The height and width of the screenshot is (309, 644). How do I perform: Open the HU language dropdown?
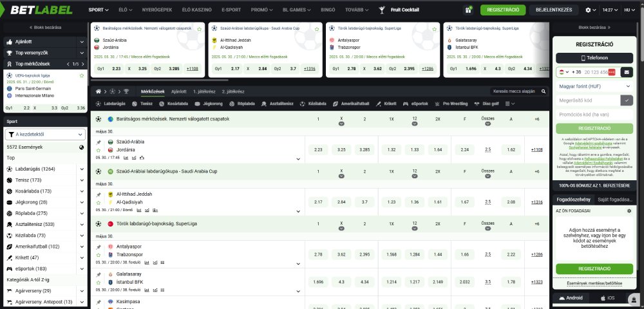click(x=630, y=10)
